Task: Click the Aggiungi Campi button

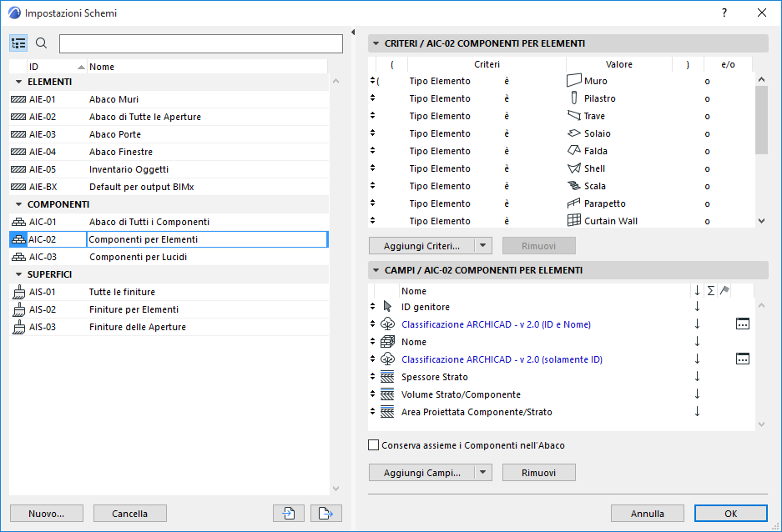Action: (422, 472)
